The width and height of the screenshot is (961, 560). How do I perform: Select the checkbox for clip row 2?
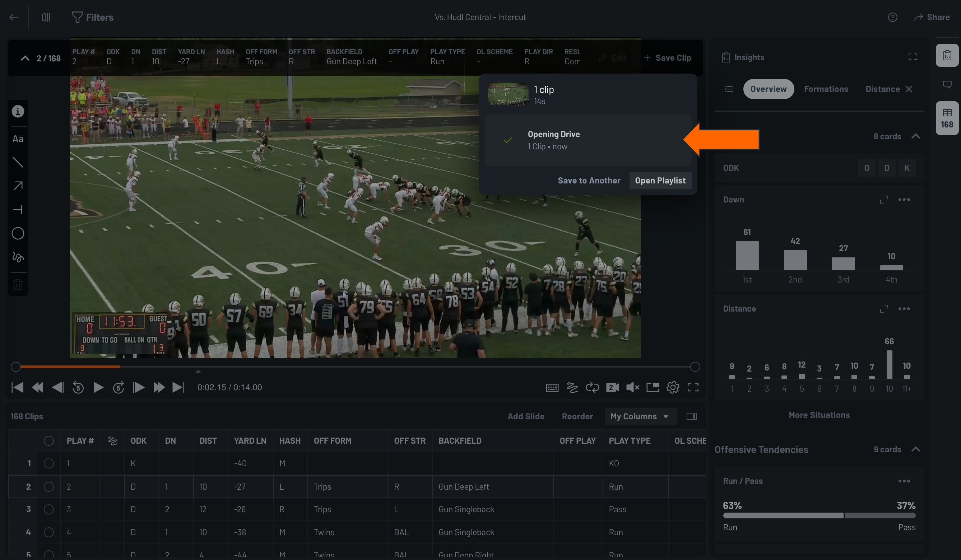[48, 486]
